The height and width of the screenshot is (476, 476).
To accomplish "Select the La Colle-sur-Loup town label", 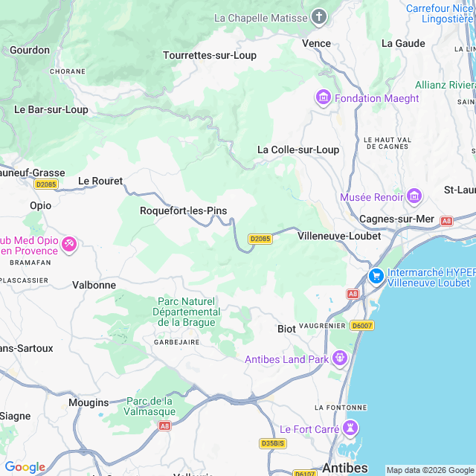I will pyautogui.click(x=298, y=149).
